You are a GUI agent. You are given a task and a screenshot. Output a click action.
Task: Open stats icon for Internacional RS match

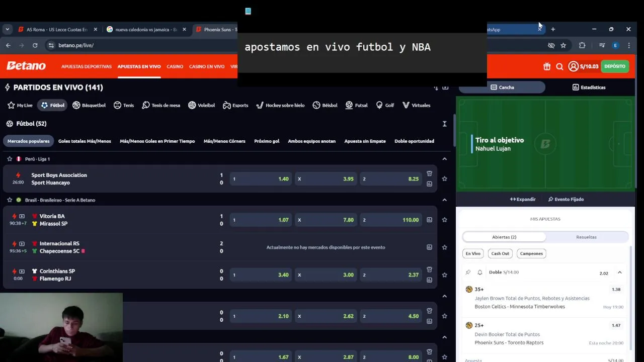click(429, 247)
